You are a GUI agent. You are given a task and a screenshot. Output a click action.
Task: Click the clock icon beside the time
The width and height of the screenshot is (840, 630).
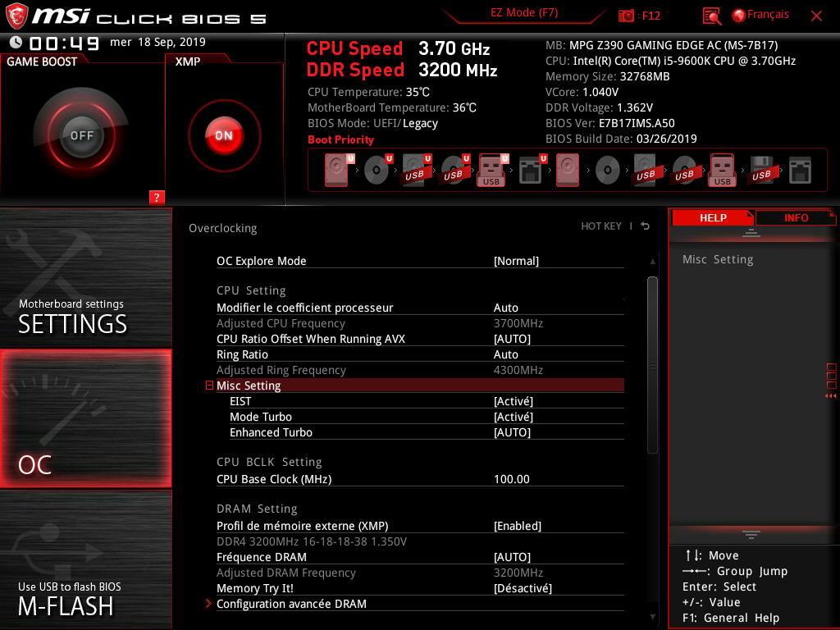[x=16, y=42]
